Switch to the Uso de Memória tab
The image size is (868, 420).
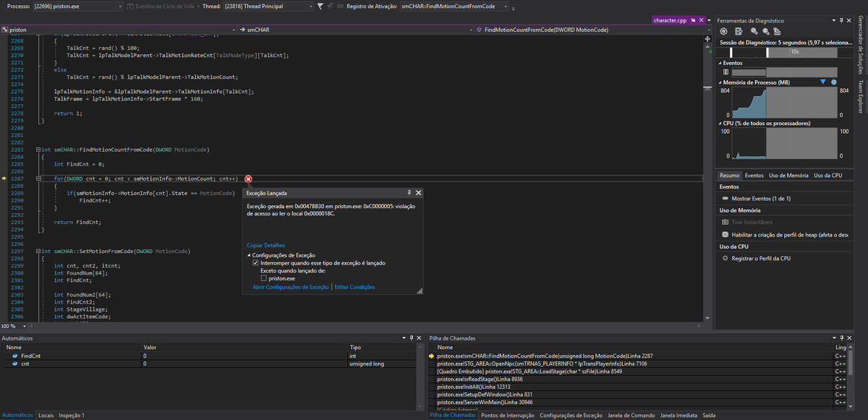pos(788,175)
